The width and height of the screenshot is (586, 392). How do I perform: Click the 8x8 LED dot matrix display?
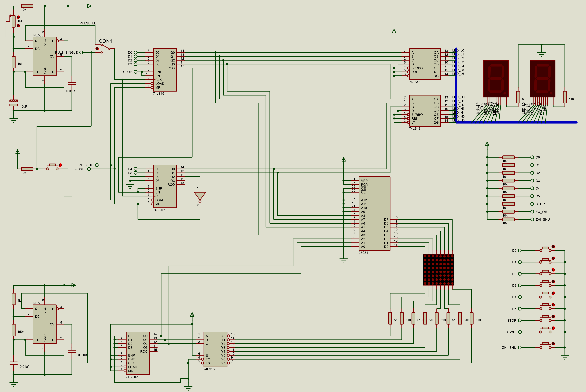(x=439, y=270)
